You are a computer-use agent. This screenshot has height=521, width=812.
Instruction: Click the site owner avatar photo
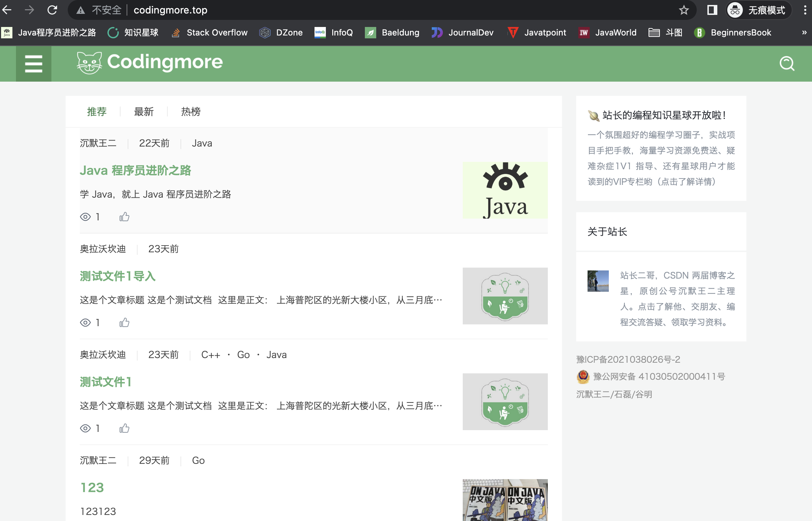[598, 281]
